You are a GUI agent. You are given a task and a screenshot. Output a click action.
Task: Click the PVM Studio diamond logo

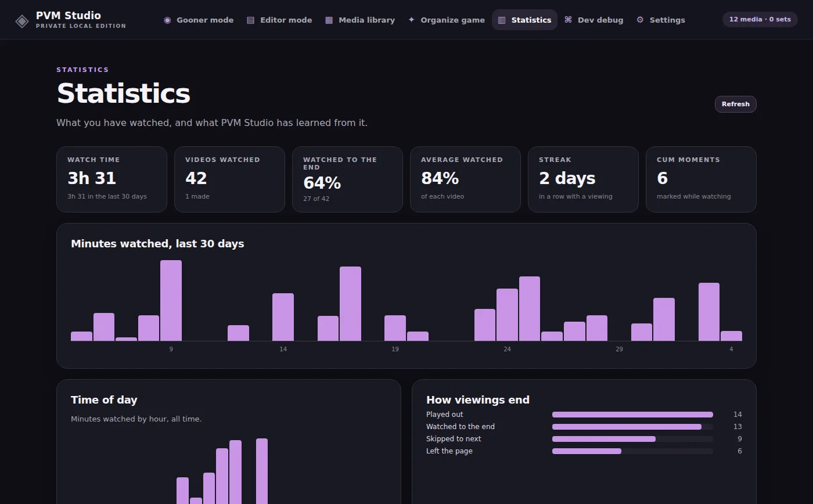click(22, 21)
